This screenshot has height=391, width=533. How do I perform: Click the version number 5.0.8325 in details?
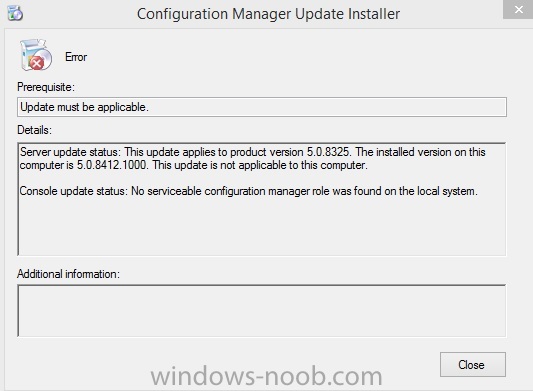328,152
